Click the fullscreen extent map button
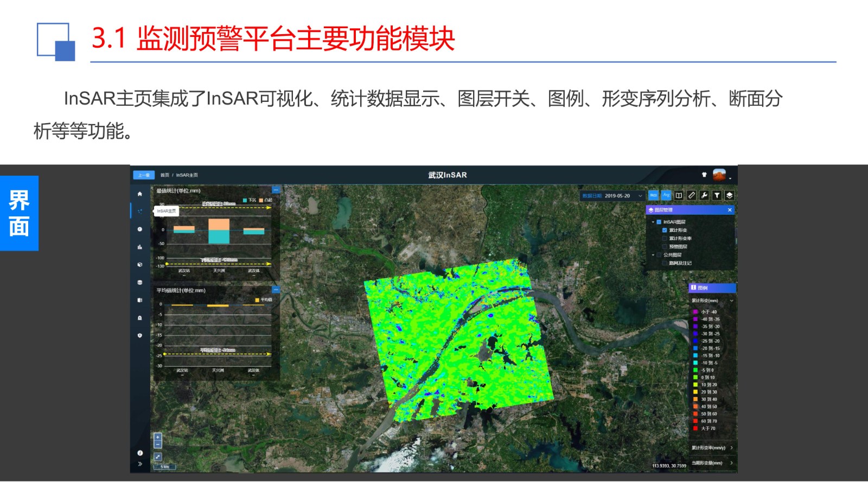 (158, 457)
